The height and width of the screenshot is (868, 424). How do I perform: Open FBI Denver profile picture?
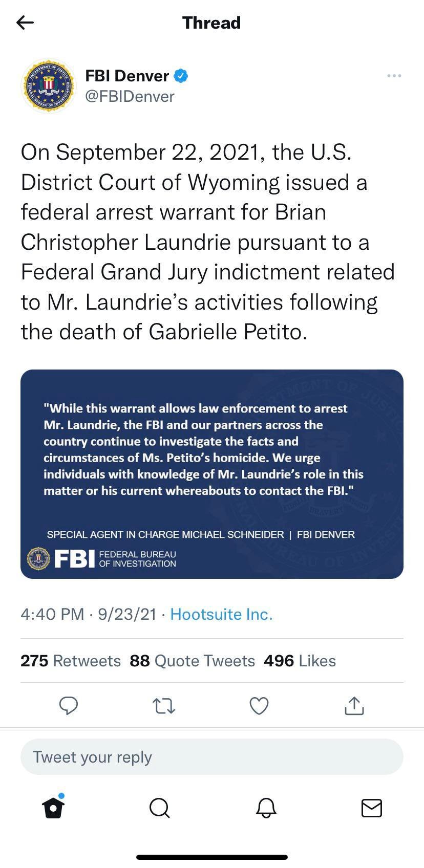point(48,85)
